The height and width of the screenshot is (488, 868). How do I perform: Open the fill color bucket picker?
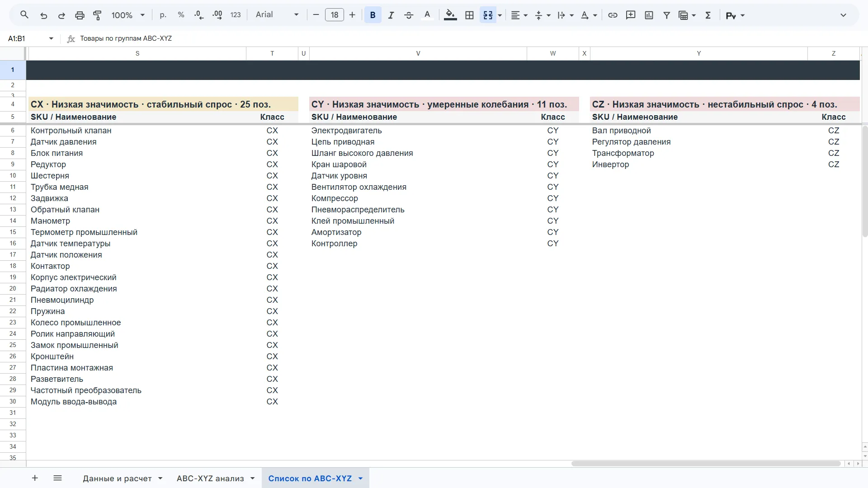(450, 15)
